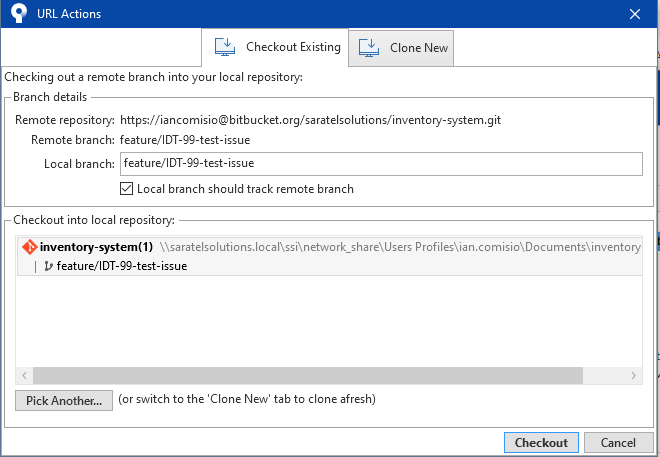Click the remote repository URL text

(x=310, y=120)
